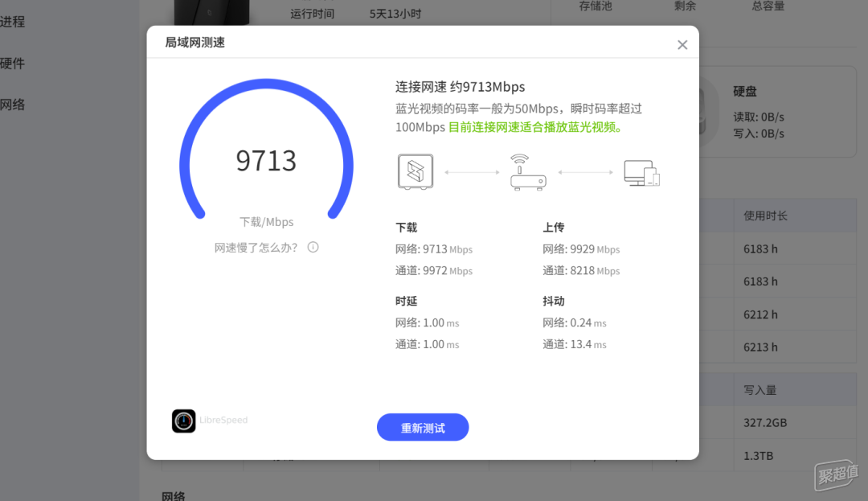Click the 运行时间 label in background
This screenshot has height=501, width=868.
312,14
